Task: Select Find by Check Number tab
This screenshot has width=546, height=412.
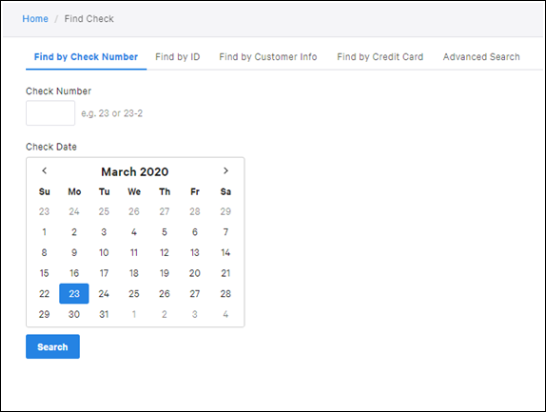Action: click(x=86, y=57)
